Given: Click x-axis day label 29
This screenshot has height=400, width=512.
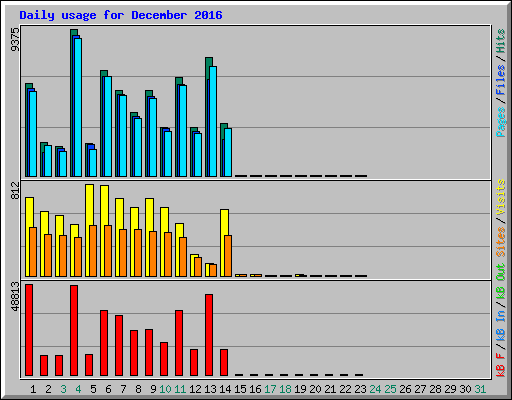Looking at the screenshot, I should point(450,389).
